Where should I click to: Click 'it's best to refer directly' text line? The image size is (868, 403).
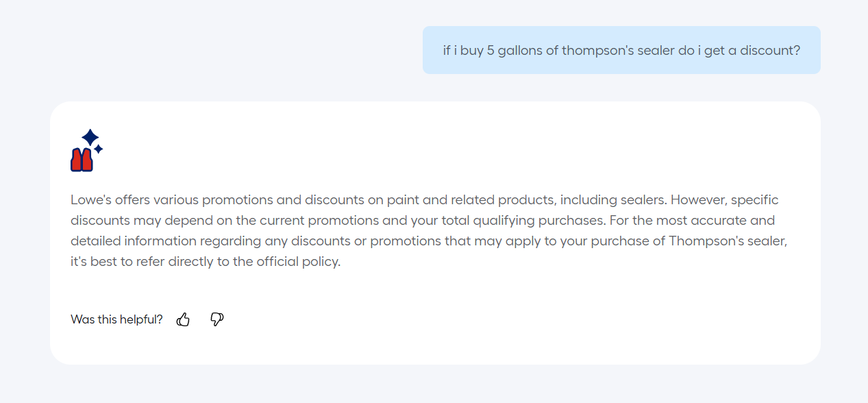click(x=206, y=262)
